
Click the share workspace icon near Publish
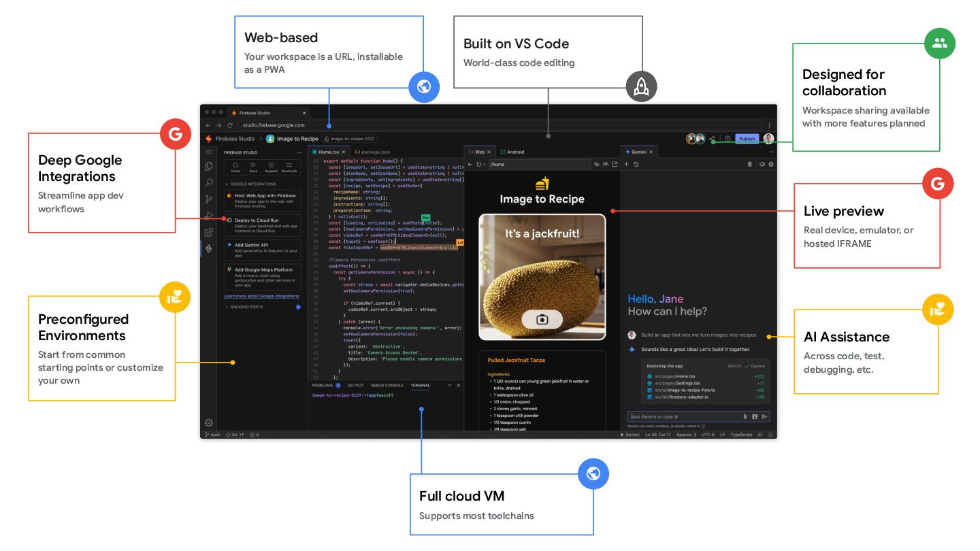tap(713, 139)
